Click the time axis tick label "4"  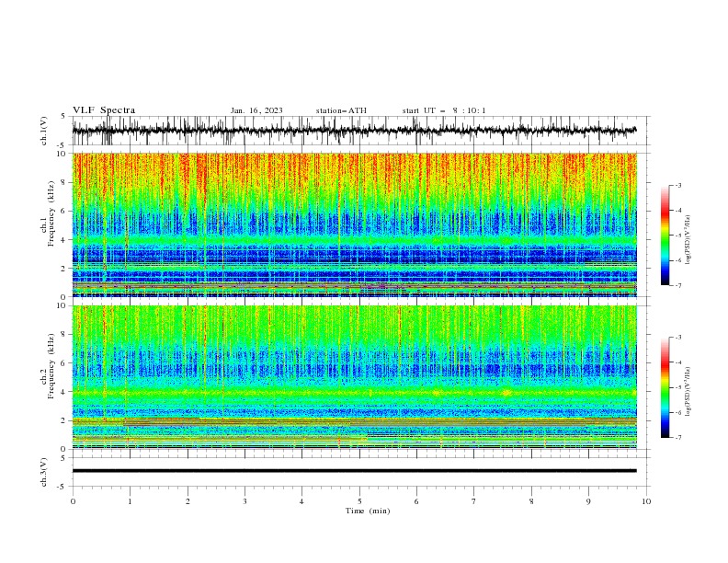(x=302, y=501)
